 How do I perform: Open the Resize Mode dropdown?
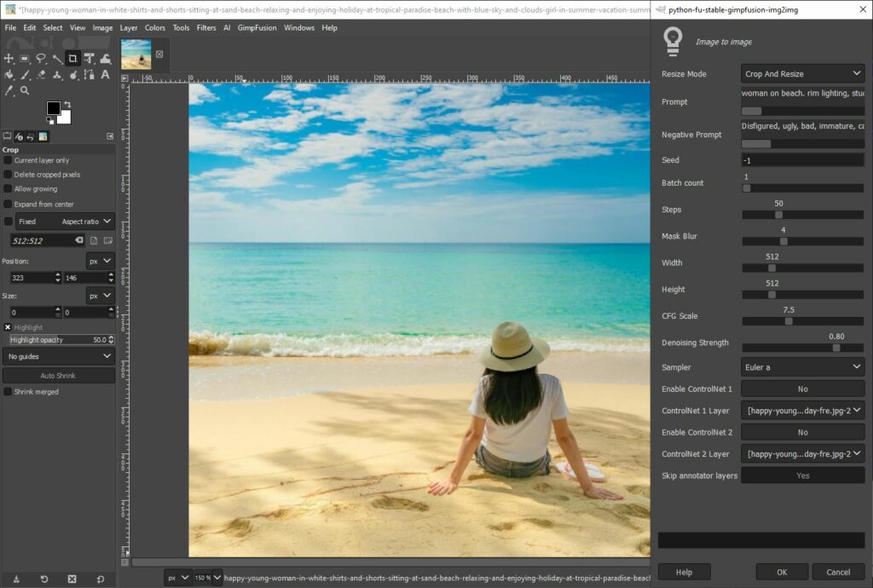[802, 74]
